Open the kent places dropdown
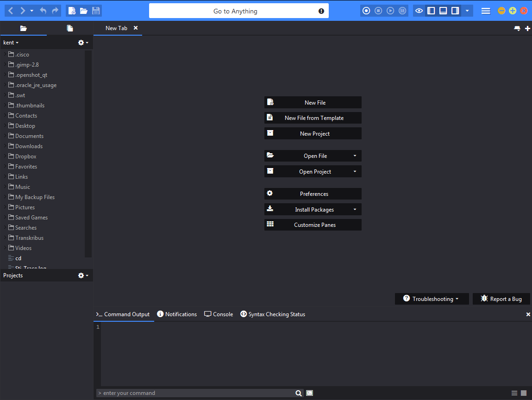The height and width of the screenshot is (400, 532). click(x=11, y=42)
